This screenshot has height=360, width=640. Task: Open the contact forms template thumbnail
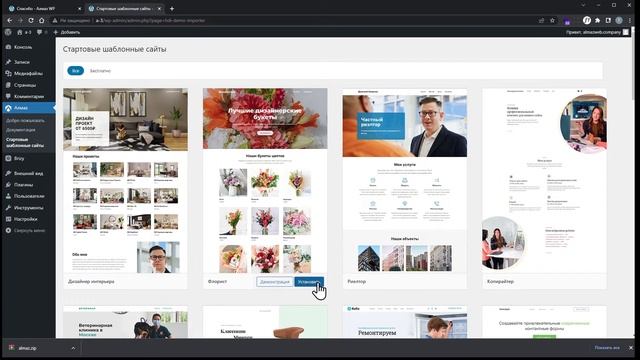544,322
